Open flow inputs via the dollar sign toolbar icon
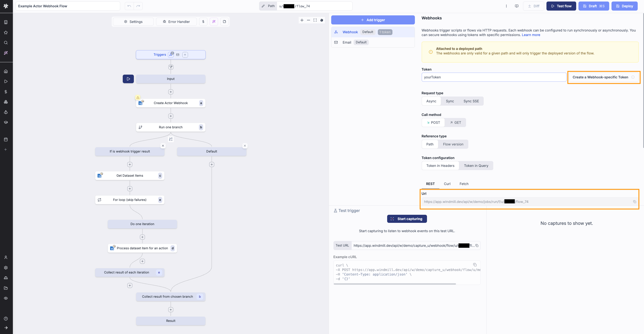 (203, 22)
